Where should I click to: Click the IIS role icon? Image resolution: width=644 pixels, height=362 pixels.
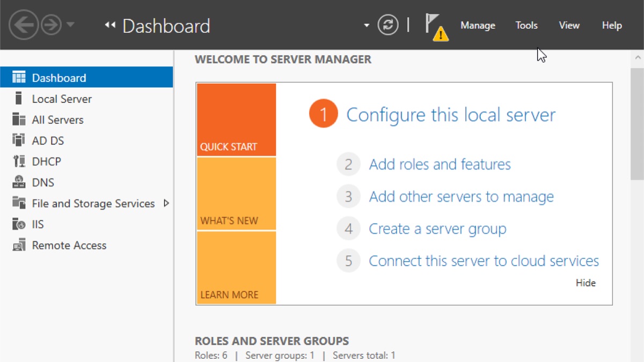pyautogui.click(x=19, y=224)
